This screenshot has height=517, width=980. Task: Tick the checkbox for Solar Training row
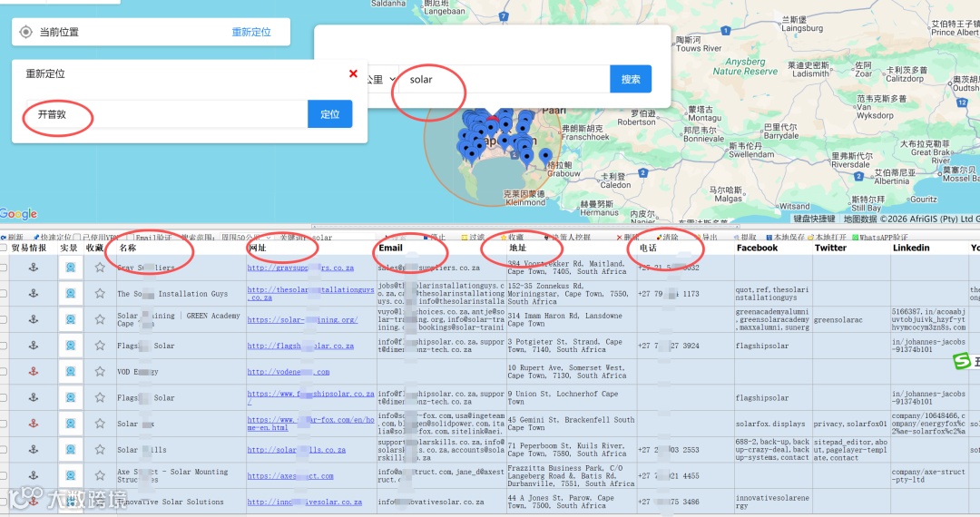point(3,319)
